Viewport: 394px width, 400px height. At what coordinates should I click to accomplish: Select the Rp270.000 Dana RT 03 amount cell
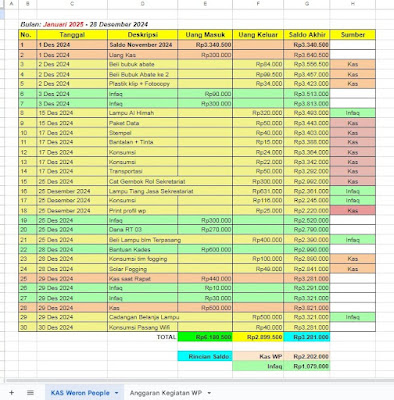pos(205,230)
